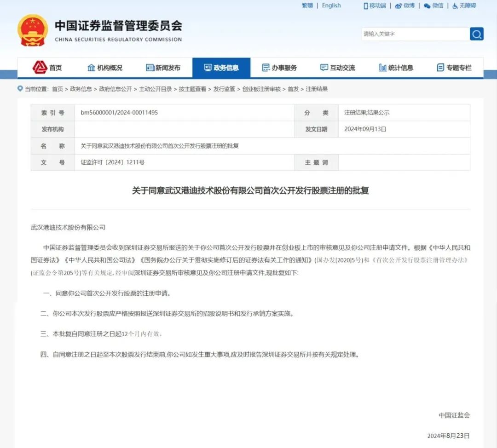Click the Weibo eye icon

click(398, 6)
